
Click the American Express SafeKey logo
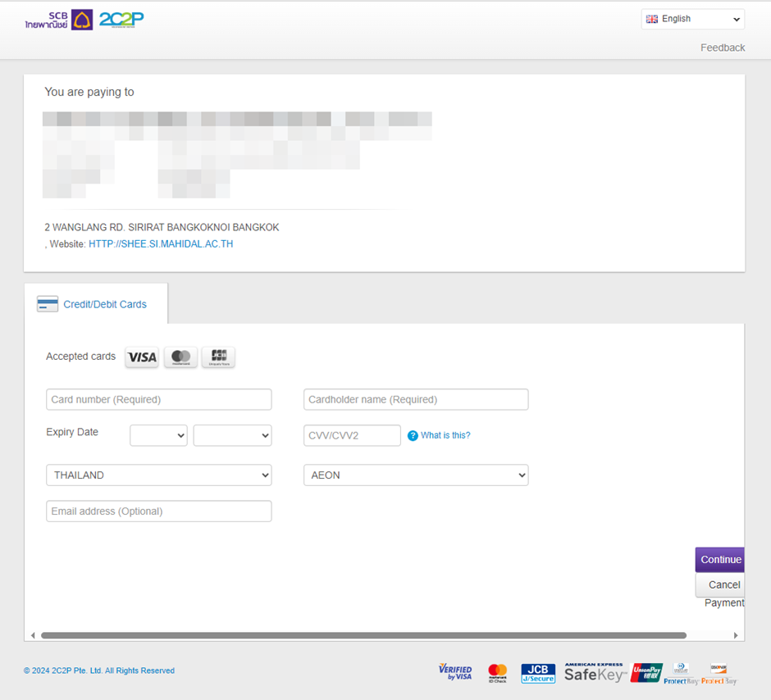594,673
